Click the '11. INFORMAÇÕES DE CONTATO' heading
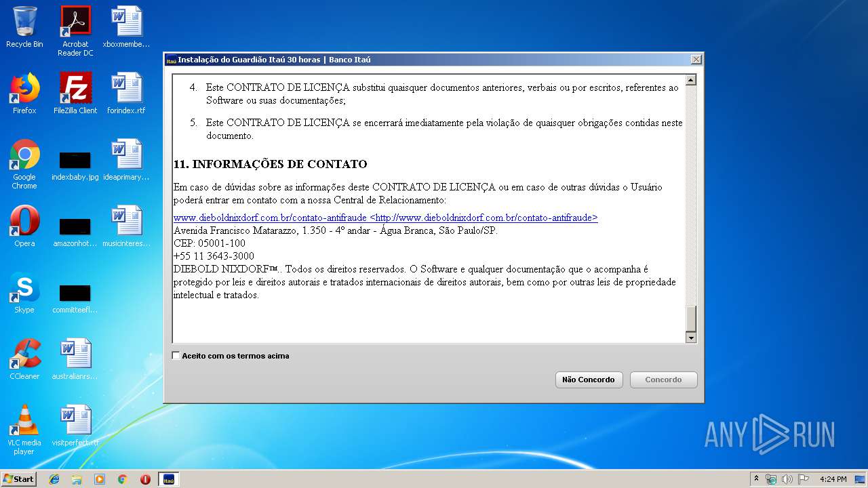Screen dimensions: 868x488 (271, 164)
